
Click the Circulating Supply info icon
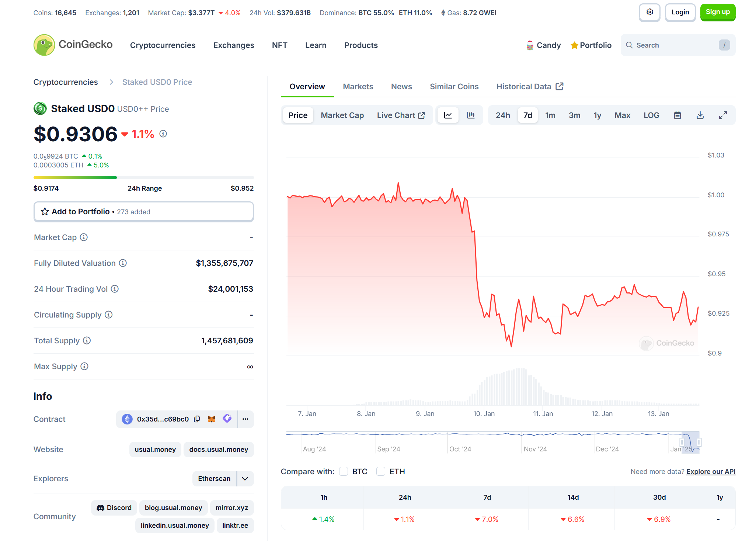point(108,315)
